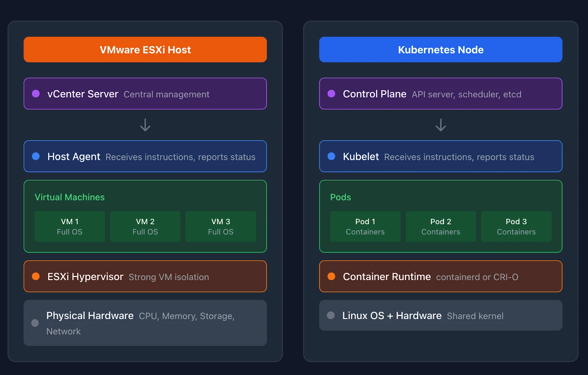
Task: Select the VM 2 Full OS box
Action: [x=145, y=226]
